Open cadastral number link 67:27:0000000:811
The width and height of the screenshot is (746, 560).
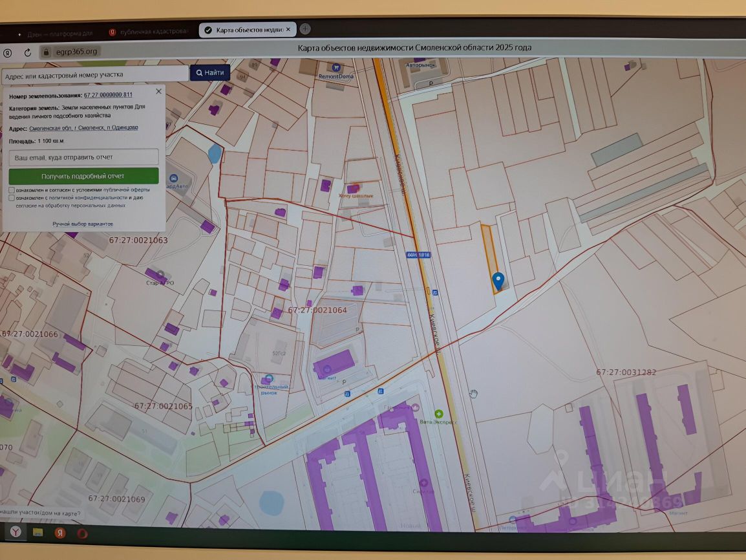point(108,95)
